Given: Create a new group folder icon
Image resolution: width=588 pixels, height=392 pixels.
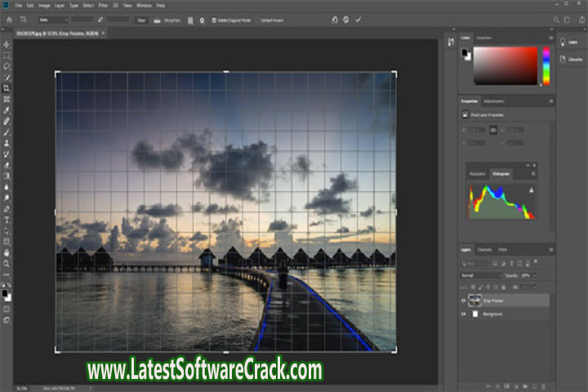Looking at the screenshot, I should tap(525, 385).
